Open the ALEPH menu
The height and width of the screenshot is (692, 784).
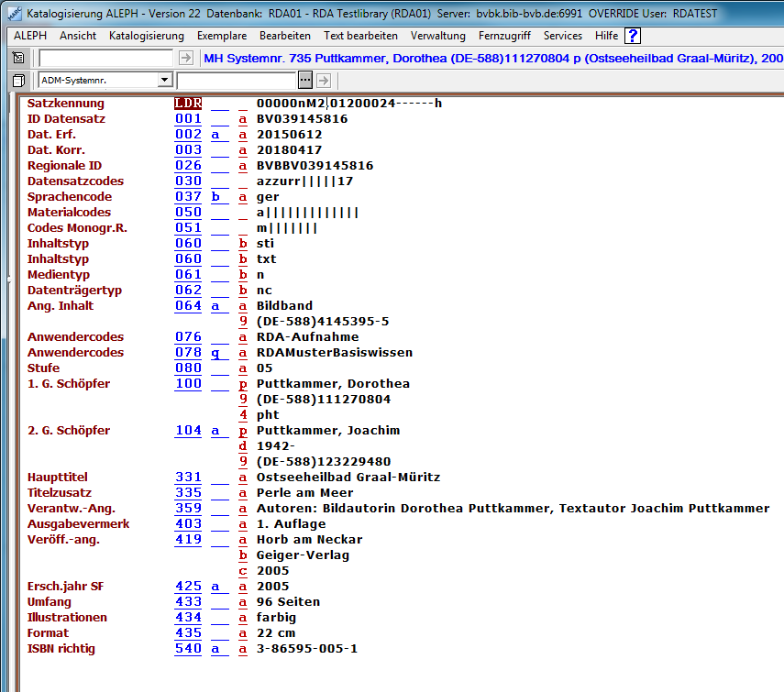click(x=30, y=36)
